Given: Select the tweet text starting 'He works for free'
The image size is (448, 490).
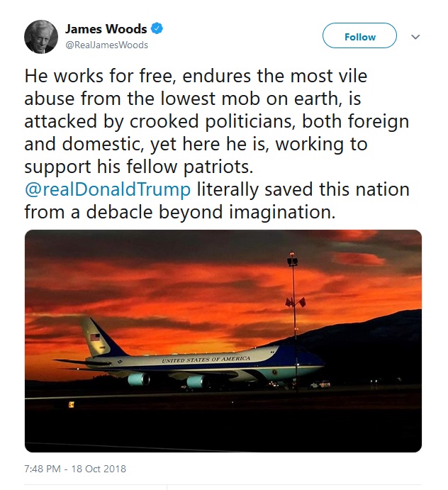Looking at the screenshot, I should click(x=217, y=144).
